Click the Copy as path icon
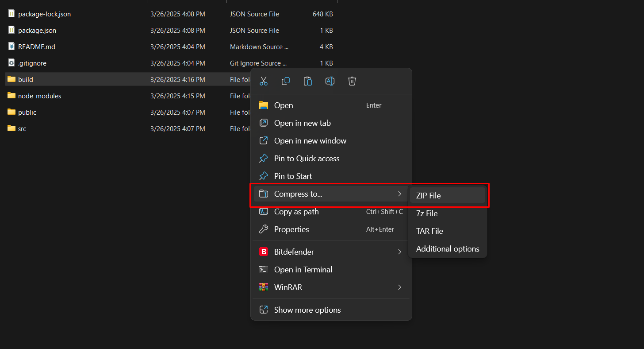This screenshot has width=644, height=349. click(x=264, y=212)
